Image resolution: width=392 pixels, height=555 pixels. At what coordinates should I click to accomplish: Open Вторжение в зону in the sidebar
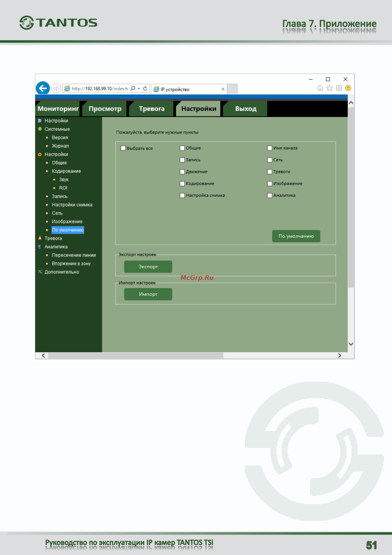(x=71, y=263)
